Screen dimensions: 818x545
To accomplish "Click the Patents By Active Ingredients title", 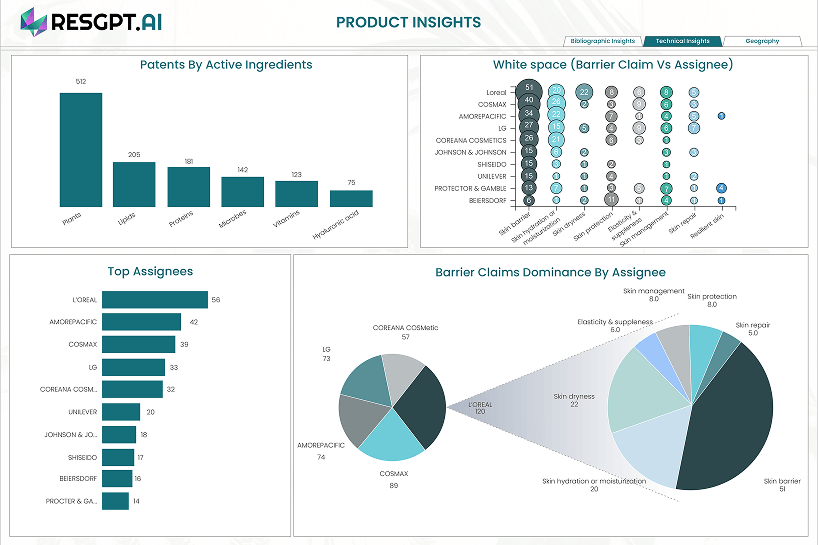I will 226,65.
